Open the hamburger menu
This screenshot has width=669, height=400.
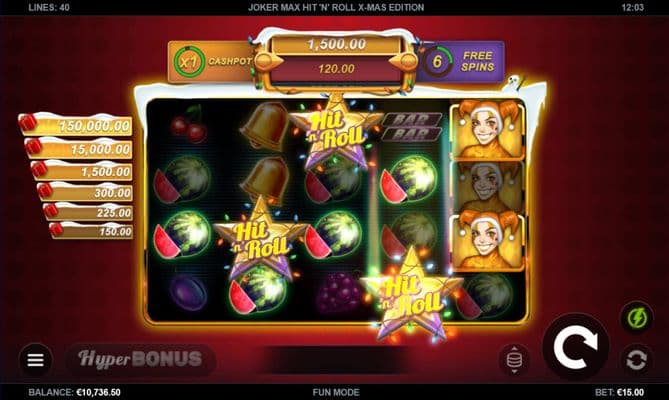click(35, 360)
